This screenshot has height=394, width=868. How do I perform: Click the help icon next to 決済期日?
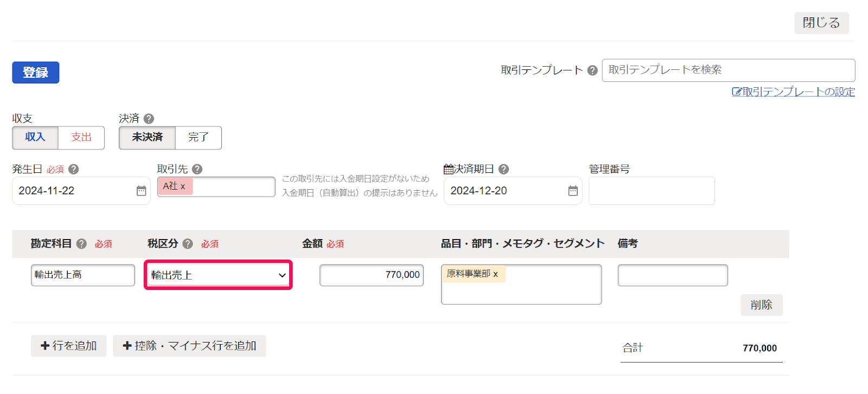point(503,169)
